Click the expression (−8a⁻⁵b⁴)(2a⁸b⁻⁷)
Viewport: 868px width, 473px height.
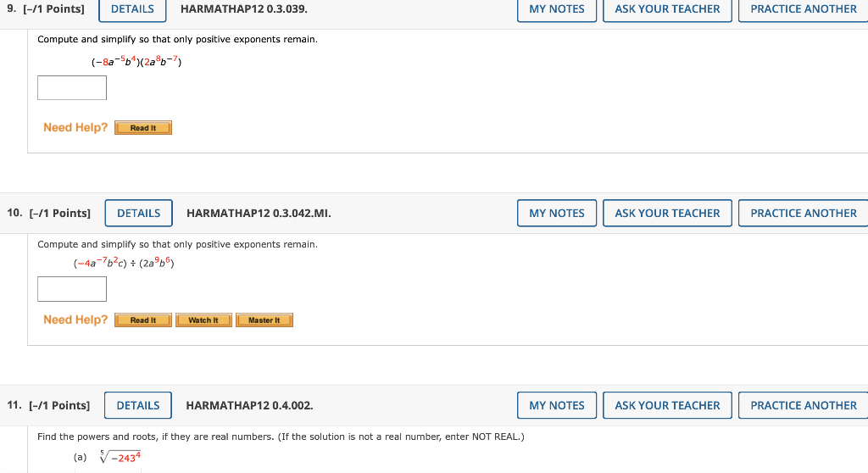coord(136,61)
